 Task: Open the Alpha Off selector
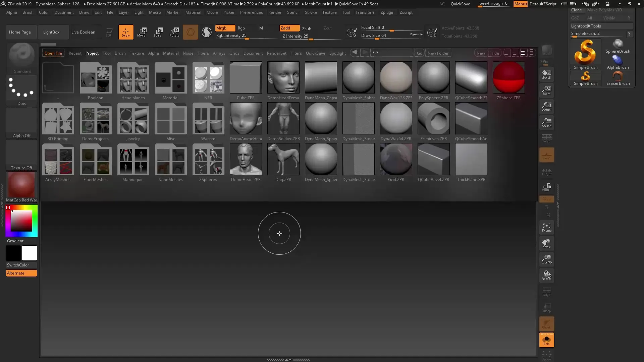pos(22,123)
